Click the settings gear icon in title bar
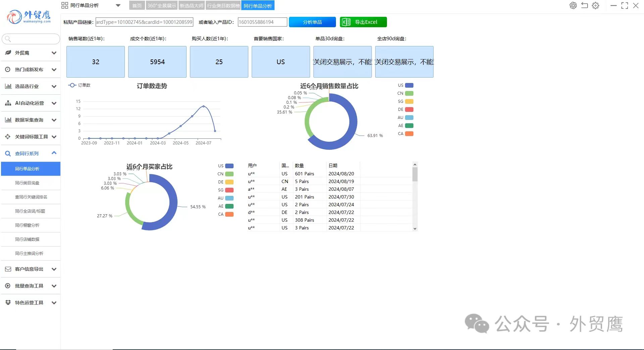 (595, 5)
